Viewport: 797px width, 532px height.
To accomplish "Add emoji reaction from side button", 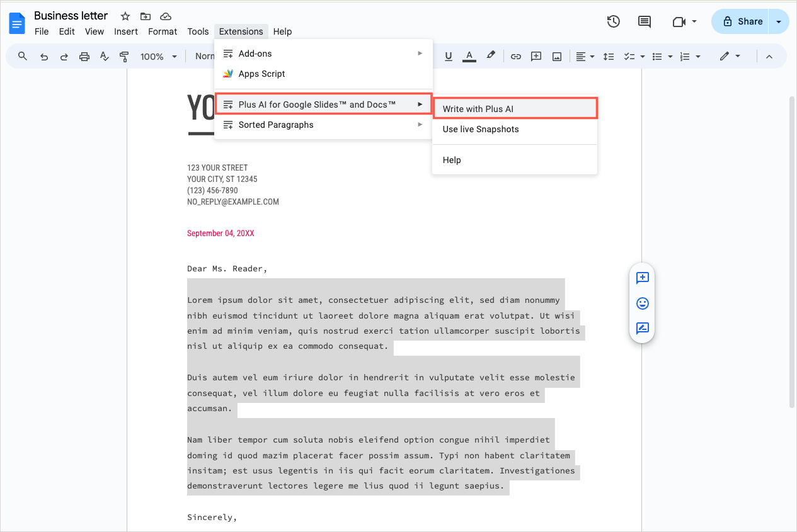I will [642, 303].
